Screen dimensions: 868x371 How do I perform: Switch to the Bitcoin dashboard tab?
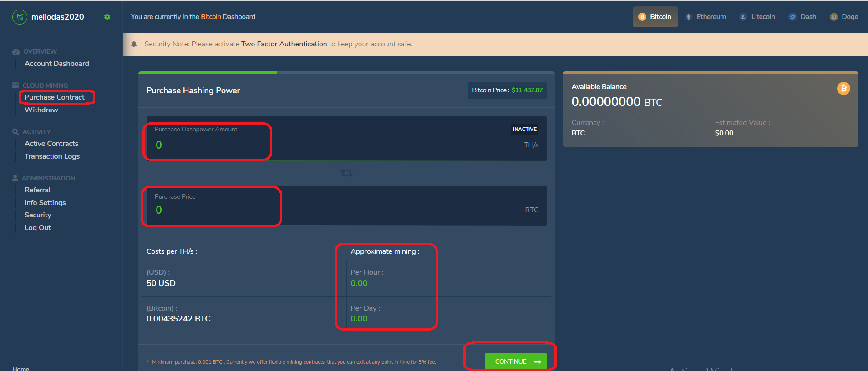pyautogui.click(x=655, y=17)
